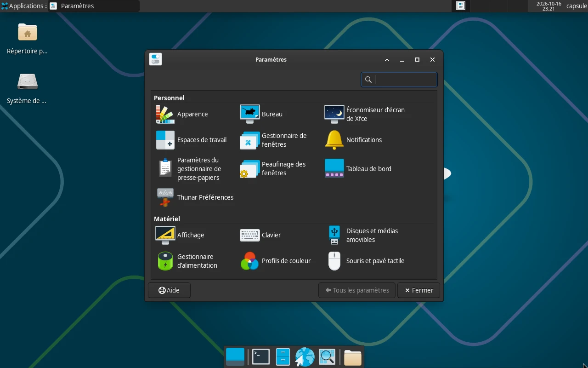Click the show desktop dock icon

click(235, 357)
